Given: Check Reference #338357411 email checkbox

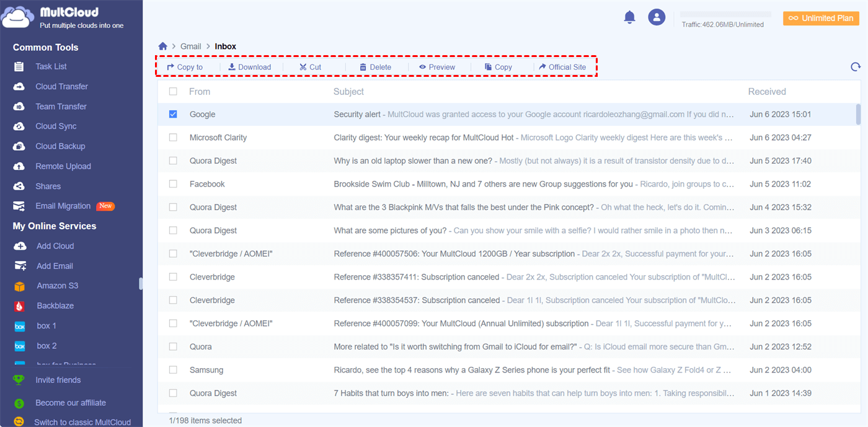Looking at the screenshot, I should [x=173, y=277].
